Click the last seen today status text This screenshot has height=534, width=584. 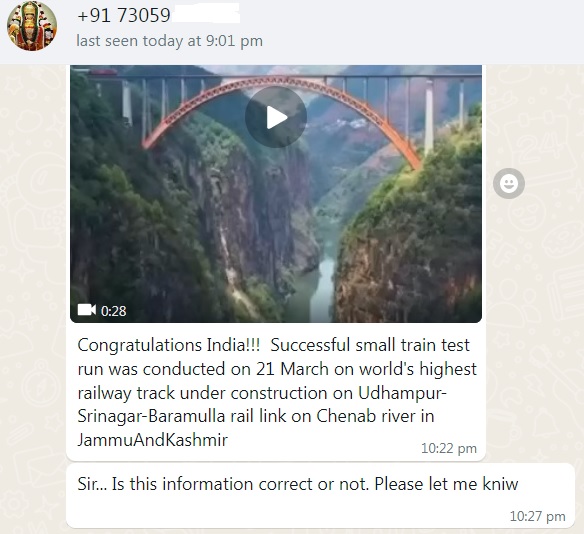tap(169, 41)
